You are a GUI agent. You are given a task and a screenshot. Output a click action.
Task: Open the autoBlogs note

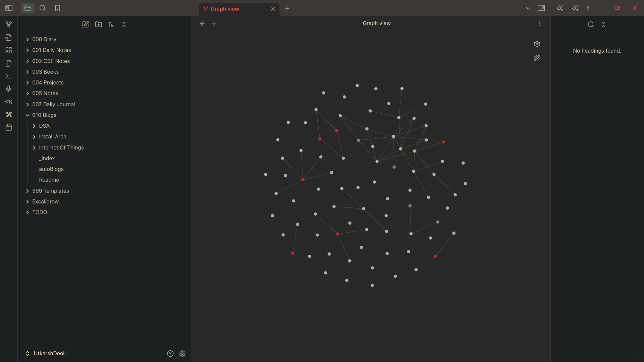(51, 169)
